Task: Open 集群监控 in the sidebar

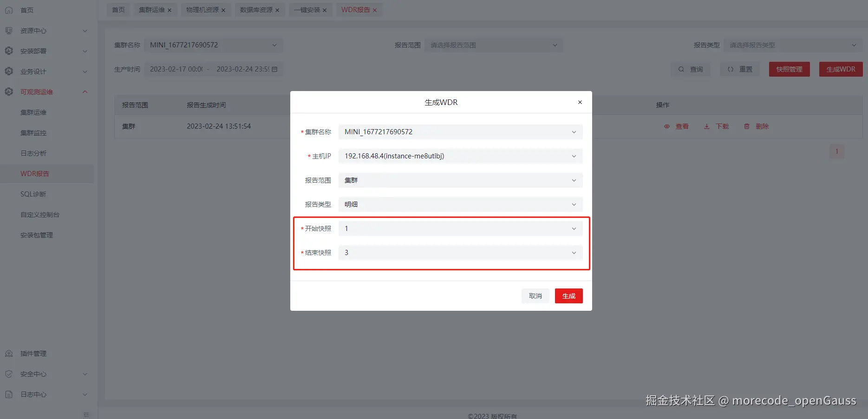Action: coord(33,133)
